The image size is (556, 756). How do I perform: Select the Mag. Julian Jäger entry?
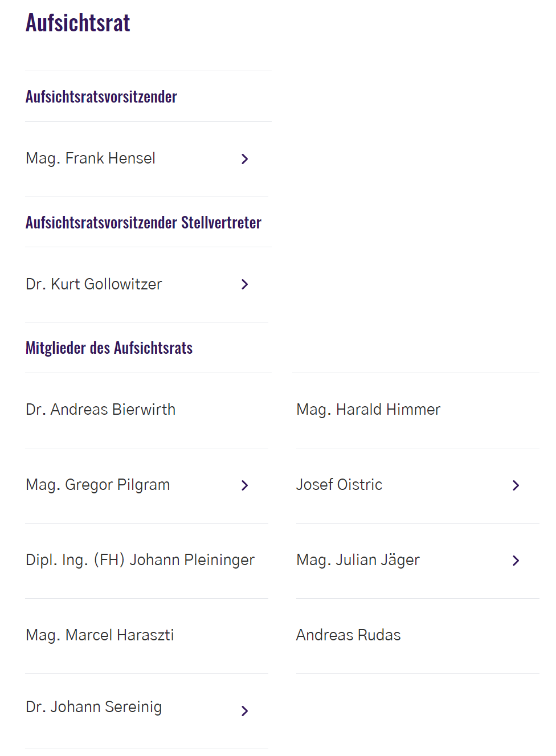click(x=358, y=560)
